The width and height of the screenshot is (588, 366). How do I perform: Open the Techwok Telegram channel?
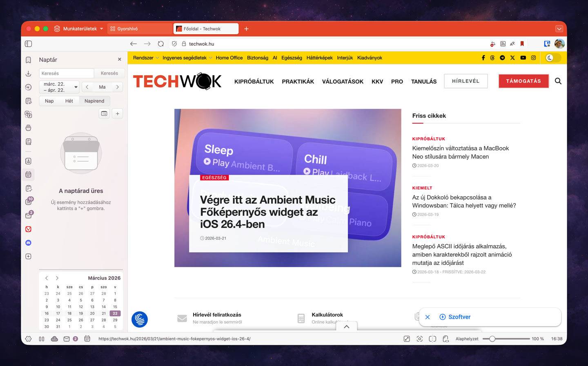502,58
